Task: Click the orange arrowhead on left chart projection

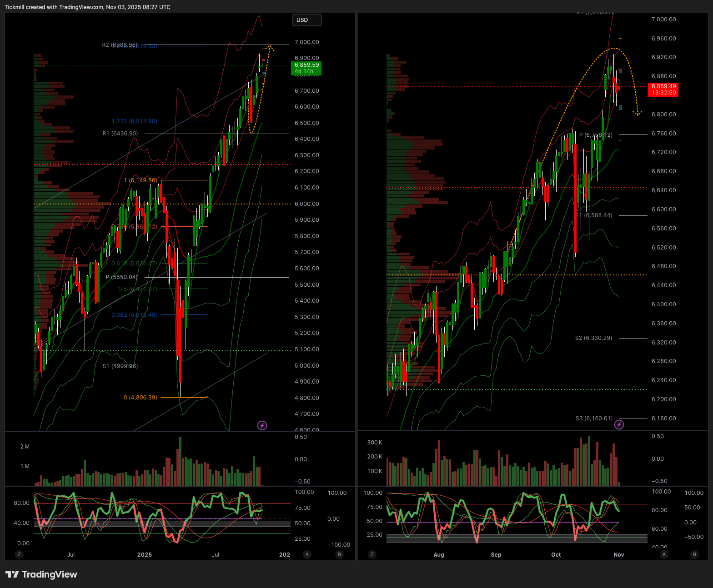Action: 271,47
